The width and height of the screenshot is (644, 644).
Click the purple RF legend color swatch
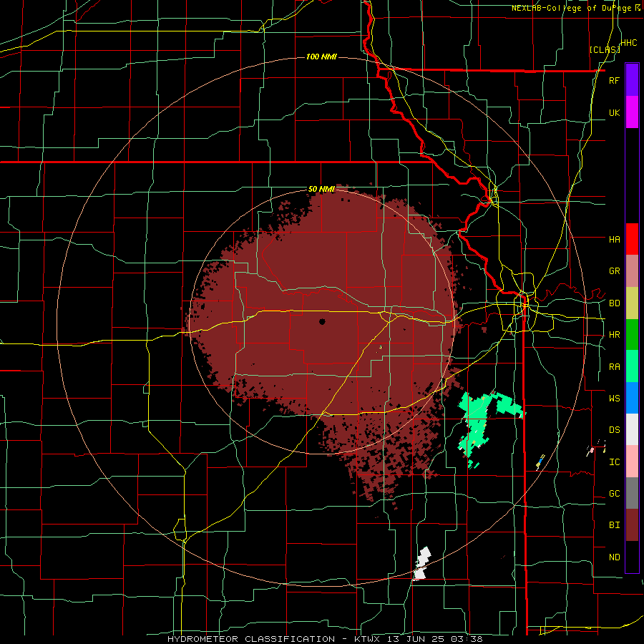click(632, 80)
